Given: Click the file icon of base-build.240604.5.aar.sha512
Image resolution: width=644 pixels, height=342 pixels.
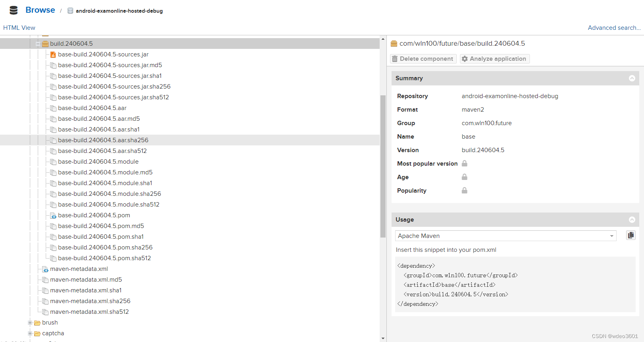Looking at the screenshot, I should [53, 151].
